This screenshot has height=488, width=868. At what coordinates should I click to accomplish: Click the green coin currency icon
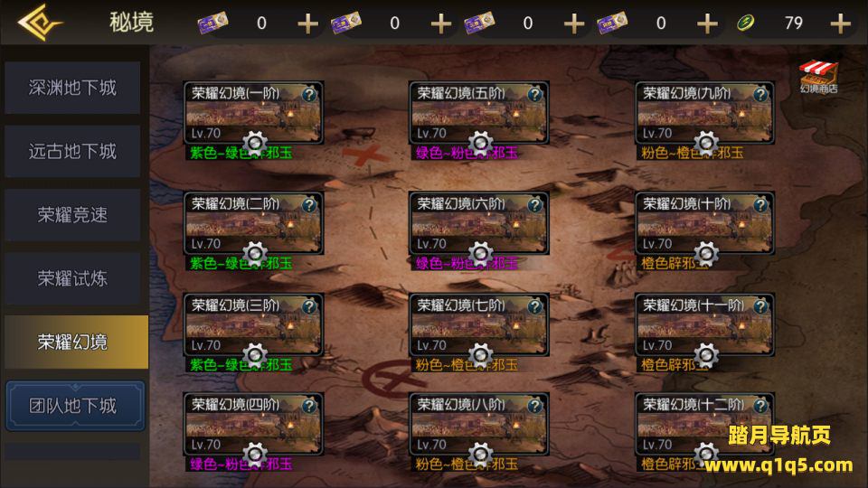coord(746,23)
